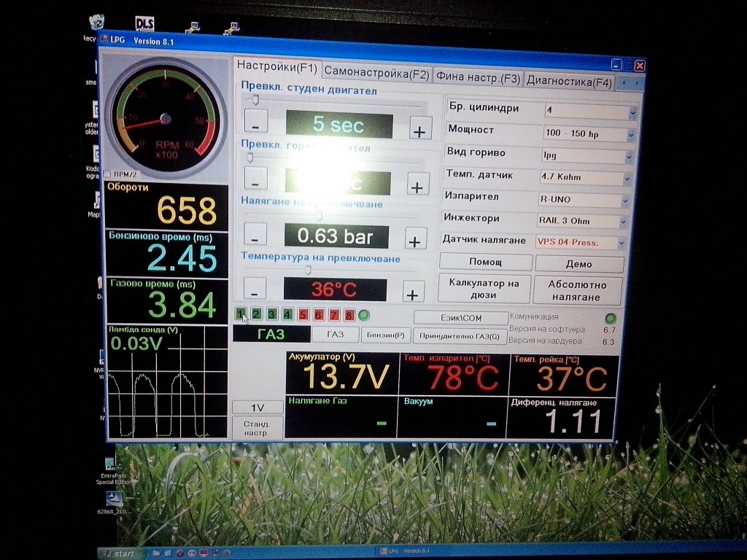Click the RPM gauge dial
The image size is (747, 560).
(166, 118)
